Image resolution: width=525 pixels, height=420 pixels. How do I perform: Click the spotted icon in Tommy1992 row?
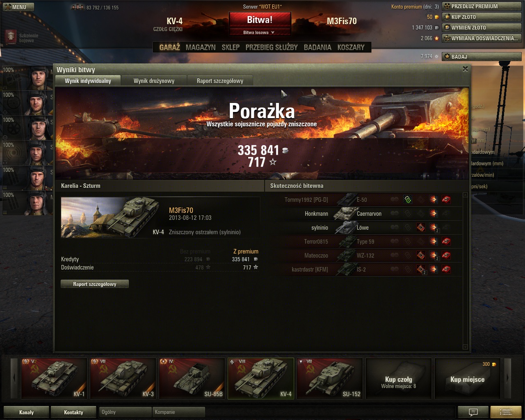point(408,200)
